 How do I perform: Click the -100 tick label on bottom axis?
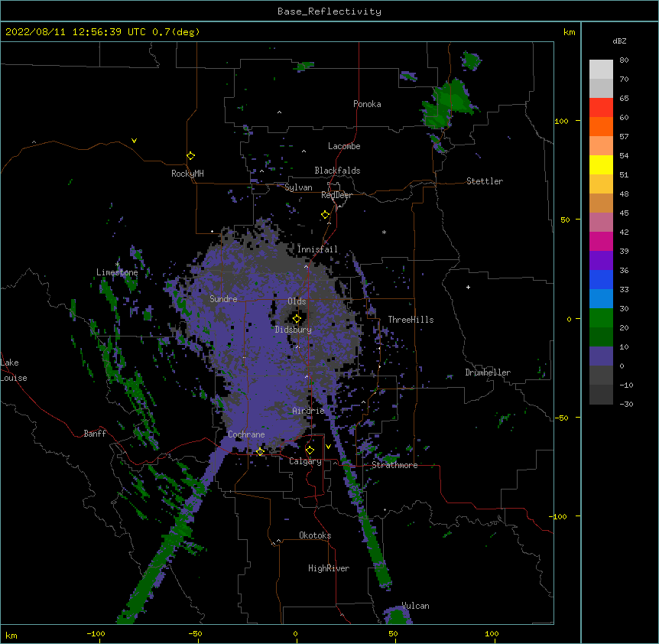96,633
